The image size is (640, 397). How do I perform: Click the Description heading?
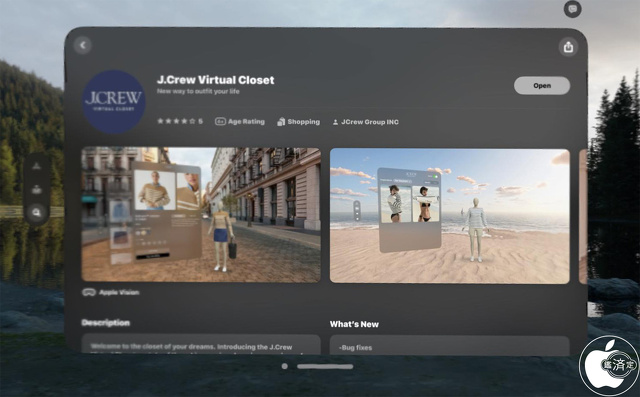[x=106, y=323]
